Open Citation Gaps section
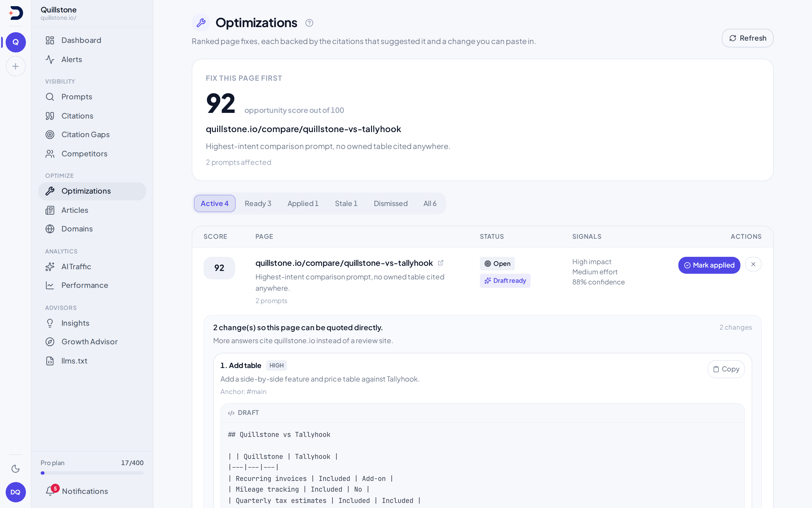Viewport: 812px width, 508px height. tap(92, 135)
